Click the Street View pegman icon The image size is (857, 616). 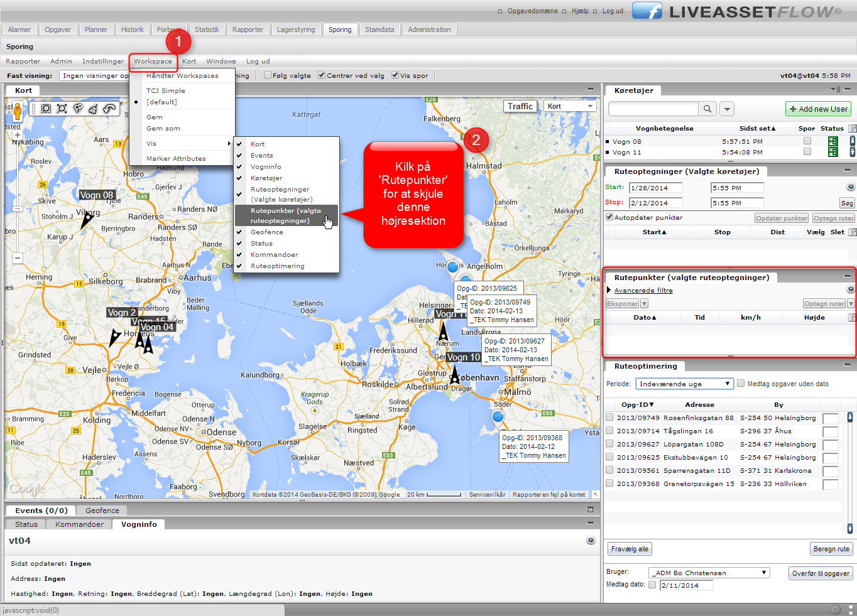(18, 111)
